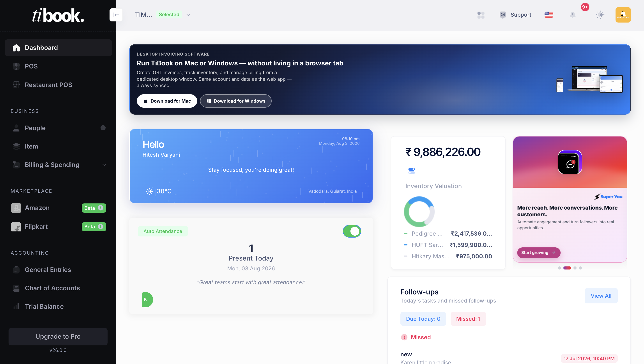Image resolution: width=644 pixels, height=364 pixels.
Task: Open the tim's store profile avatar
Action: point(623,15)
